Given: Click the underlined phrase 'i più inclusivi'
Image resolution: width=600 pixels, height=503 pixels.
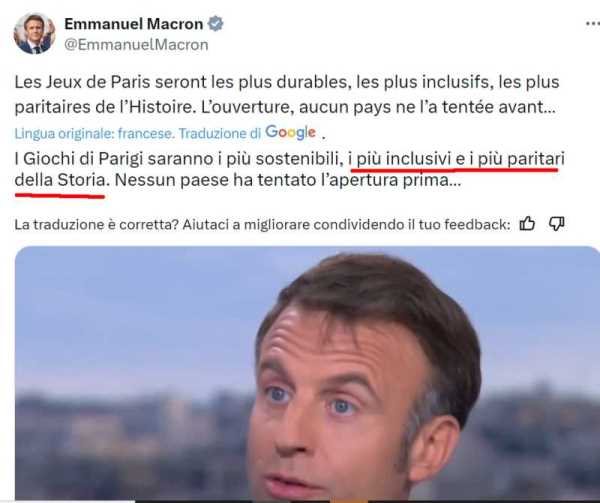Looking at the screenshot, I should click(x=400, y=159).
